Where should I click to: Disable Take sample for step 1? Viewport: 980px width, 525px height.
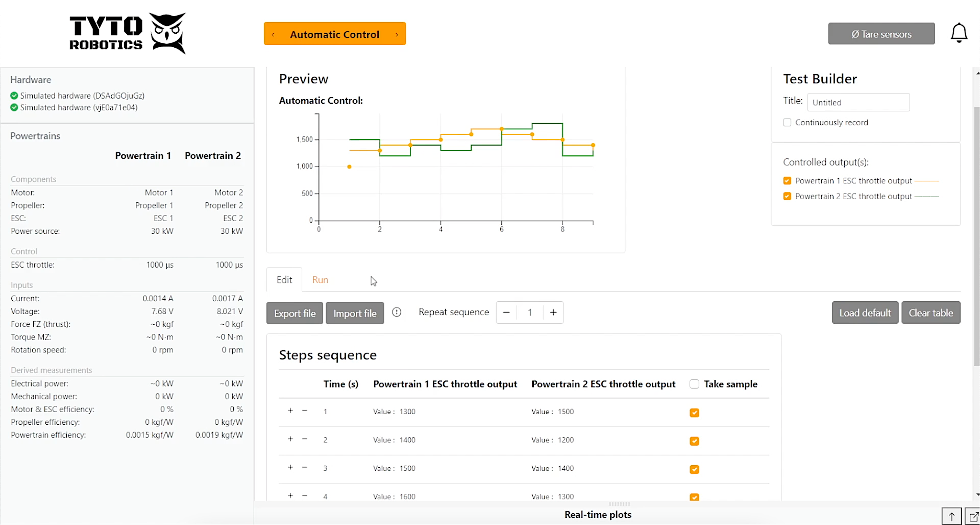point(694,413)
